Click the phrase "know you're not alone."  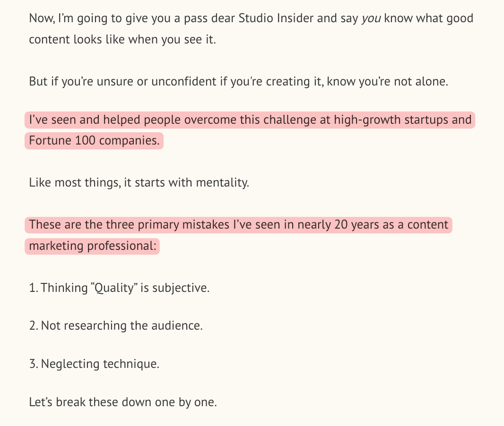tap(387, 82)
